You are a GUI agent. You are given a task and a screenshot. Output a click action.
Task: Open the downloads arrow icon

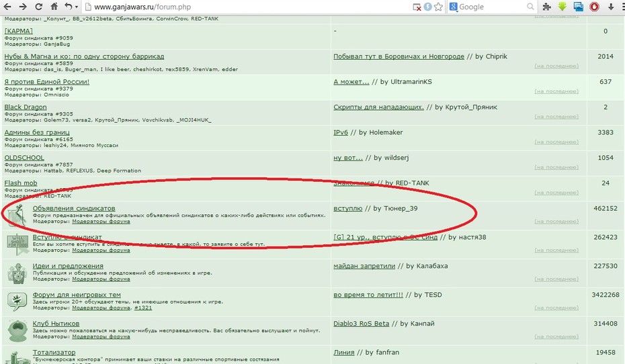coord(611,7)
